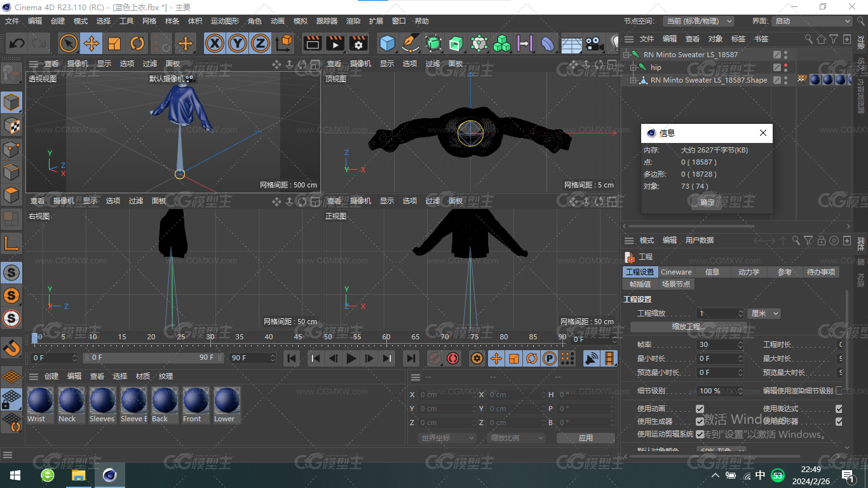Screen dimensions: 868x488
Task: Add a cube primitive object
Action: point(388,43)
